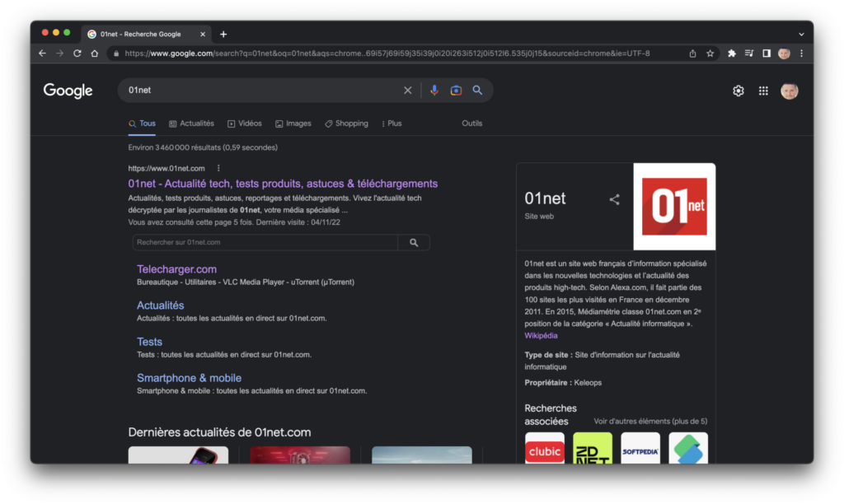Search by image with the camera icon
The image size is (844, 504).
pyautogui.click(x=456, y=91)
